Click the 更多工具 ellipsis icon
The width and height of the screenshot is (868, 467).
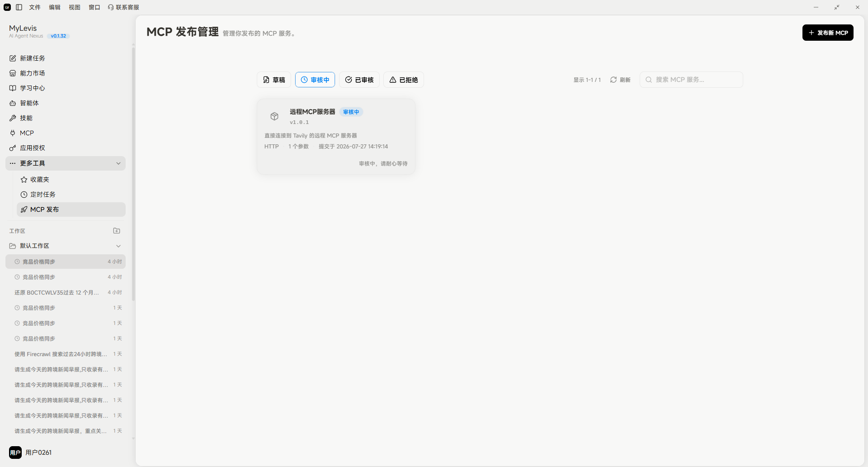click(x=13, y=163)
